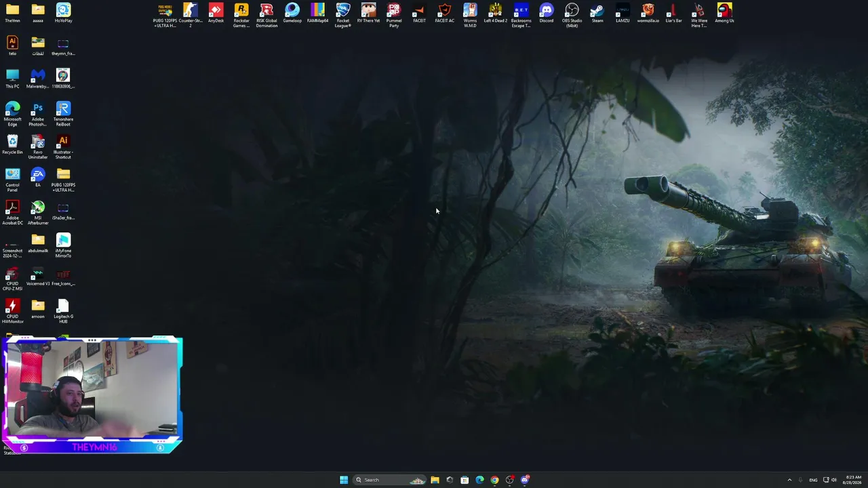Click the Steam desktop icon
868x488 pixels.
(x=597, y=13)
